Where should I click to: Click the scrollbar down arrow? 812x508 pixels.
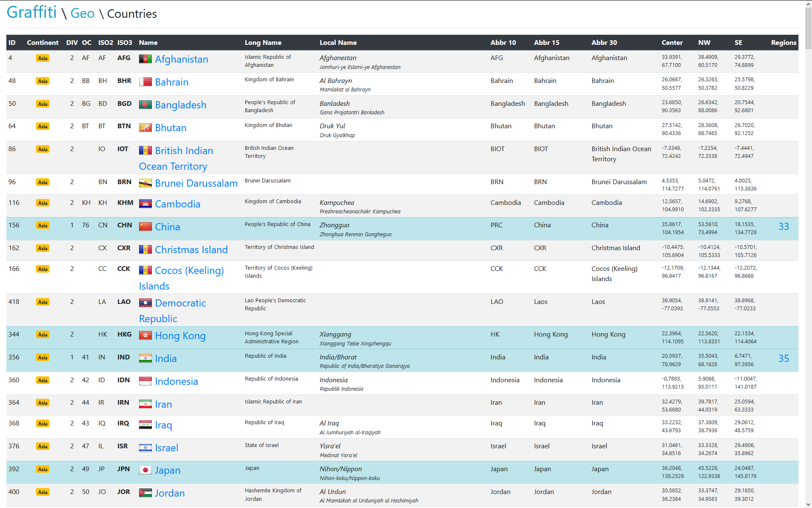pyautogui.click(x=808, y=505)
